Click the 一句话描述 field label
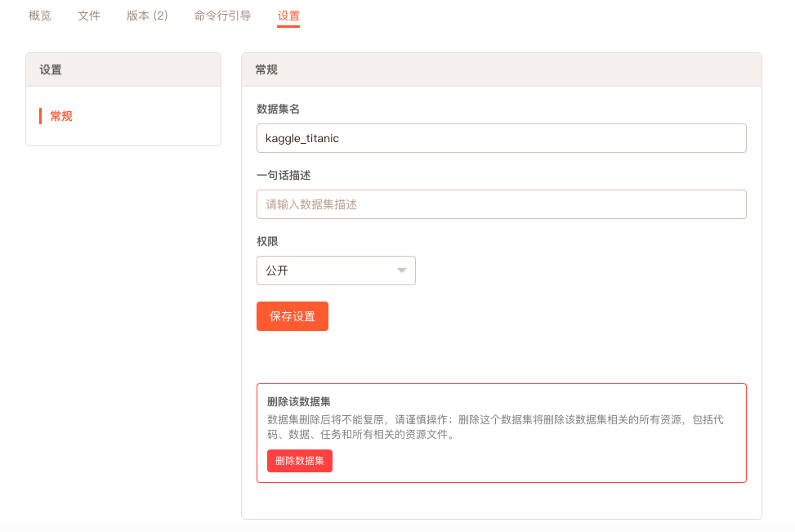The image size is (795, 532). [284, 175]
